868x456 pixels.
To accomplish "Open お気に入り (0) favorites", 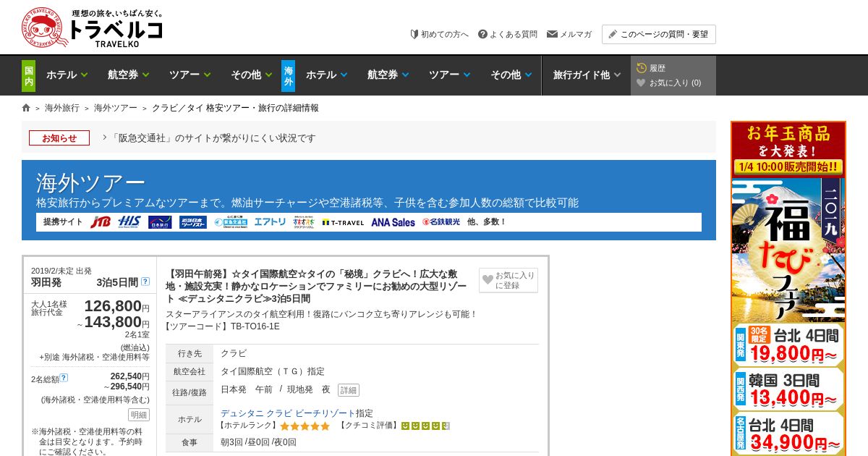I will [668, 83].
